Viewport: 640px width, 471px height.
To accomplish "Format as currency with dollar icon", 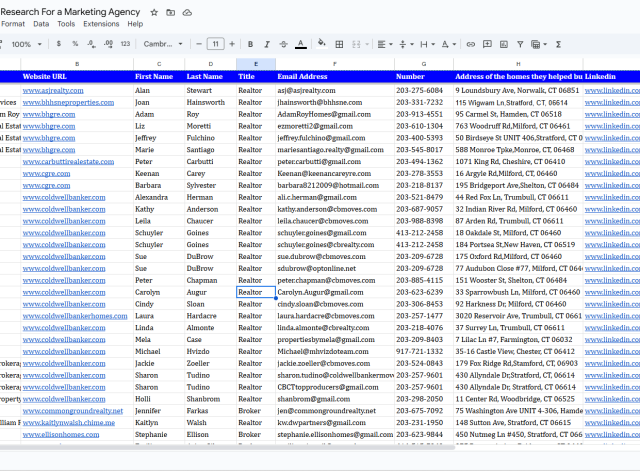I will 59,44.
